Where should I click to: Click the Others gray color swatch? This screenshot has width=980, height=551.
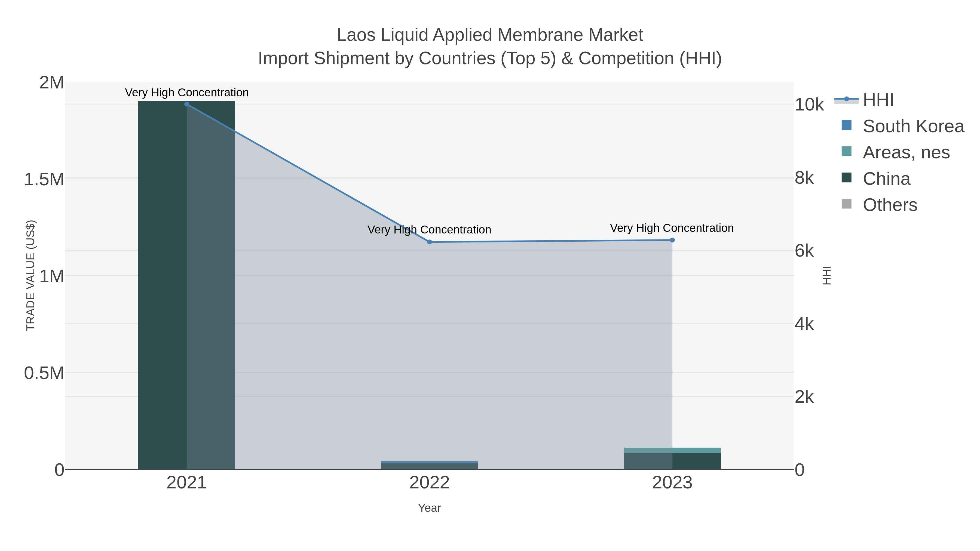(x=846, y=204)
